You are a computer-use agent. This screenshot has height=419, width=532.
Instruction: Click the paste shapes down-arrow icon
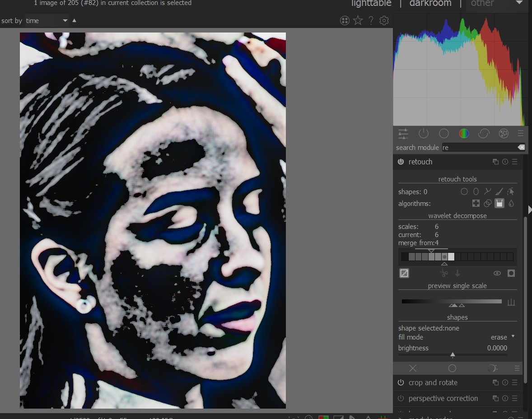(457, 273)
